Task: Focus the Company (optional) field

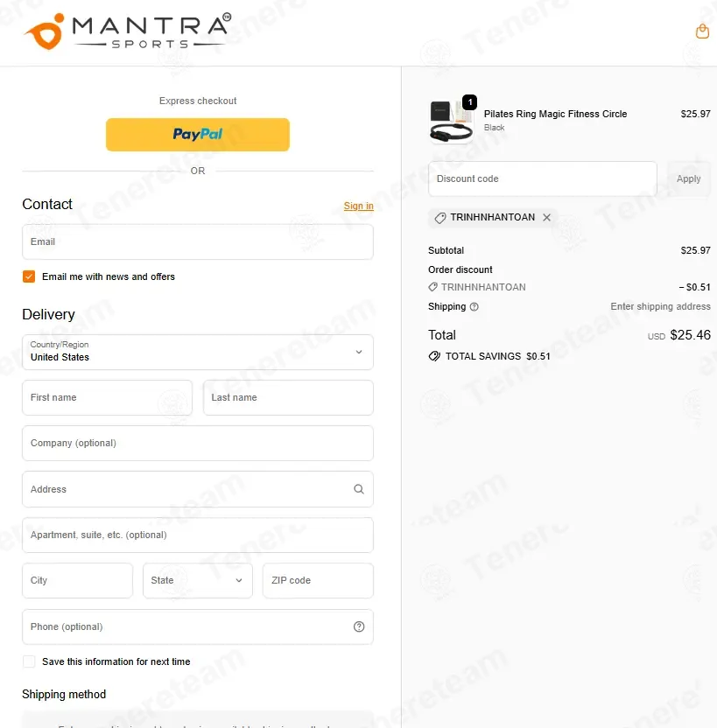Action: click(198, 443)
